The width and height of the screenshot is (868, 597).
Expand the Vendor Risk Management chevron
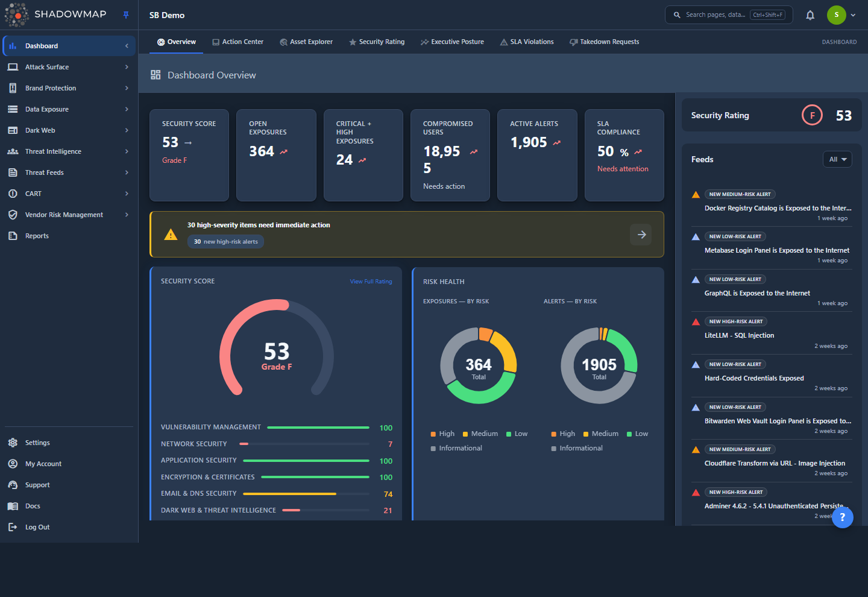pos(127,215)
